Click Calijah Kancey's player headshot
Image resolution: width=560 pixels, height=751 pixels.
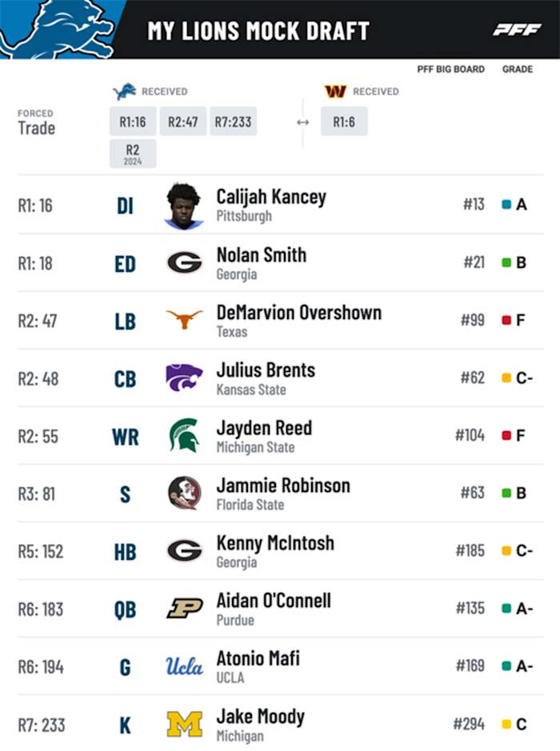point(185,206)
